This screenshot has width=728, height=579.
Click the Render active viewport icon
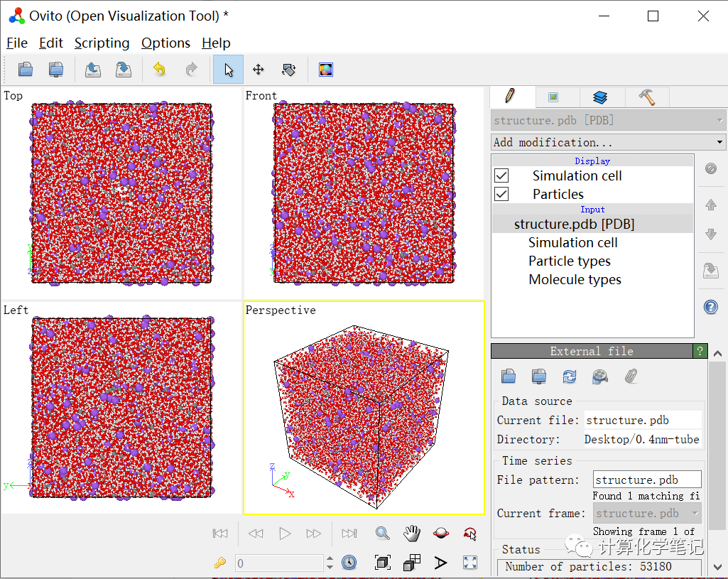[325, 70]
